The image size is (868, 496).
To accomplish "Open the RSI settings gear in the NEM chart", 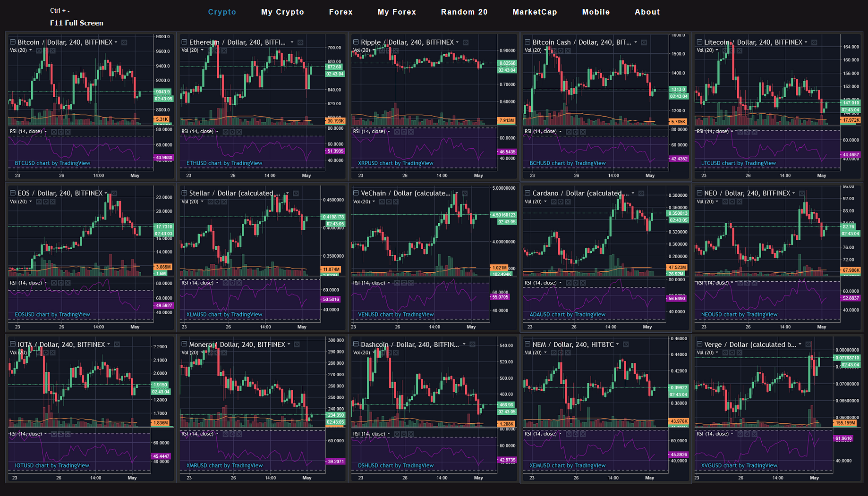I will [576, 434].
